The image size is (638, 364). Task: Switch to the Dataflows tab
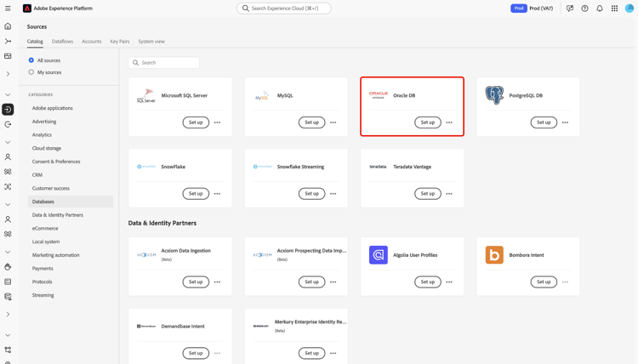[x=62, y=42]
